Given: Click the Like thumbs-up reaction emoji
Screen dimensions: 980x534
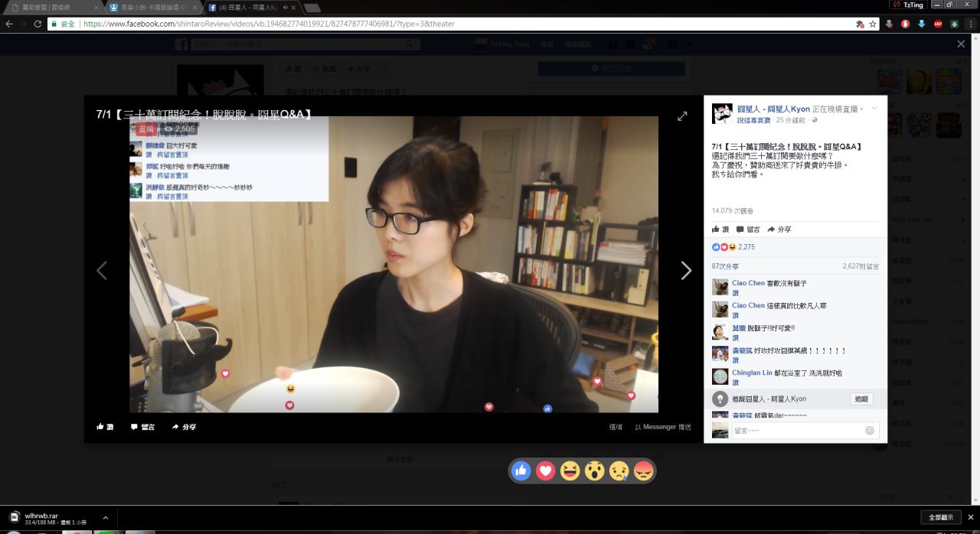Looking at the screenshot, I should pos(522,471).
